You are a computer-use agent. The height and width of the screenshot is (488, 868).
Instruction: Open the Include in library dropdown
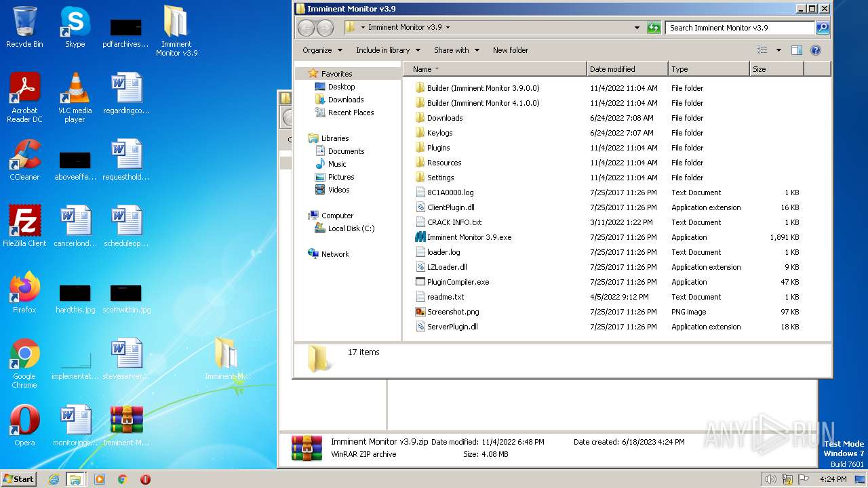388,50
